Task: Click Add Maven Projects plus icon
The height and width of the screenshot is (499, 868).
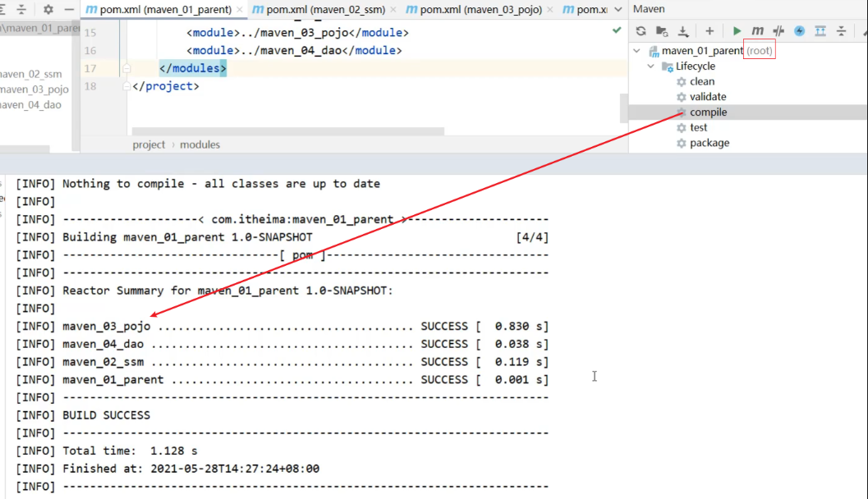Action: coord(710,31)
